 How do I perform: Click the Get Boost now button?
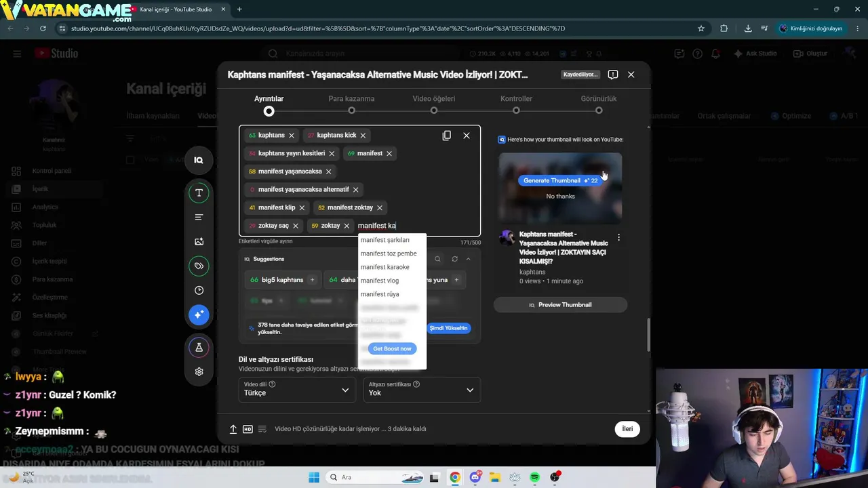coord(392,348)
